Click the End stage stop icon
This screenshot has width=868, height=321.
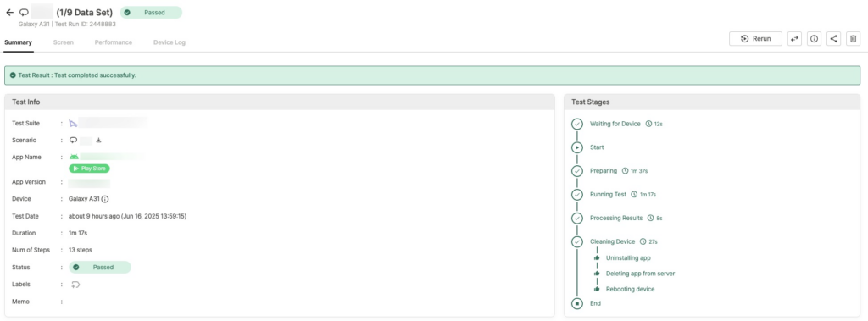[x=577, y=303]
